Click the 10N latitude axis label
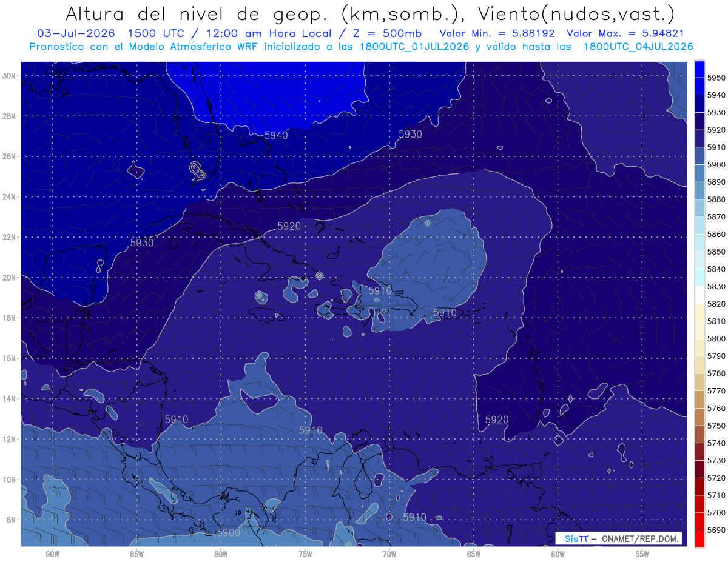Image resolution: width=728 pixels, height=562 pixels. tap(9, 480)
